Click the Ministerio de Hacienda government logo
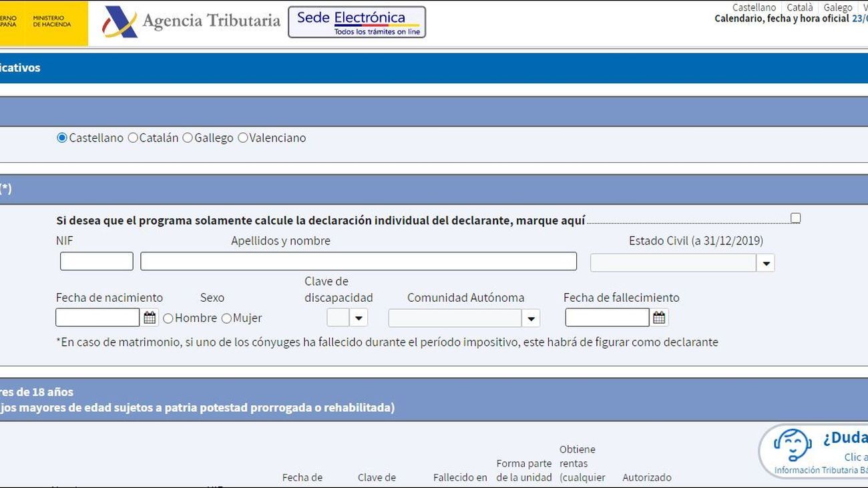Image resolution: width=868 pixels, height=488 pixels. pyautogui.click(x=43, y=22)
